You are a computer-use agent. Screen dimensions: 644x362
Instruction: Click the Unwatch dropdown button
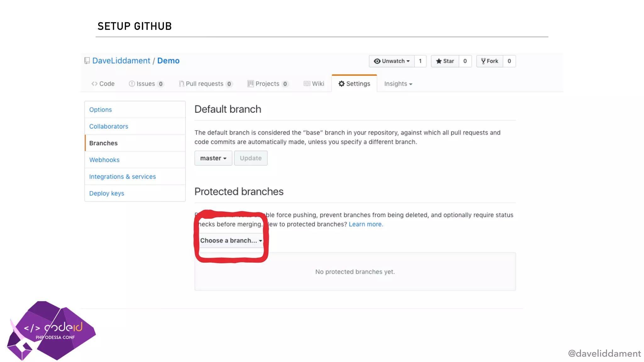(x=391, y=61)
